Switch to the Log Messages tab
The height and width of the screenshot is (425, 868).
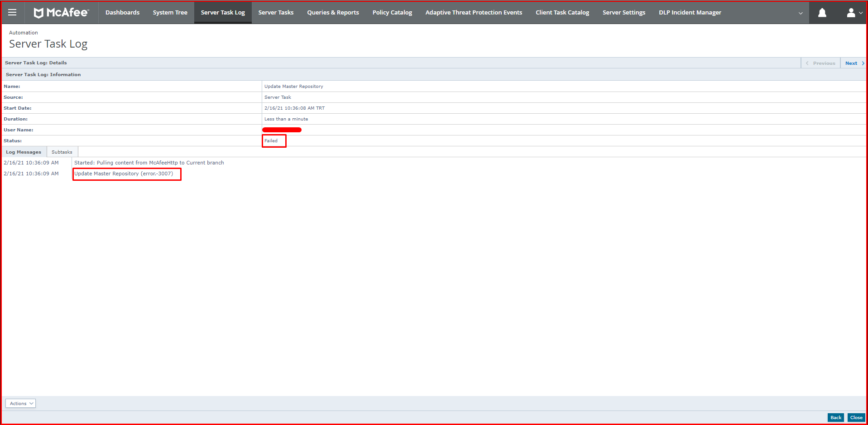(24, 152)
